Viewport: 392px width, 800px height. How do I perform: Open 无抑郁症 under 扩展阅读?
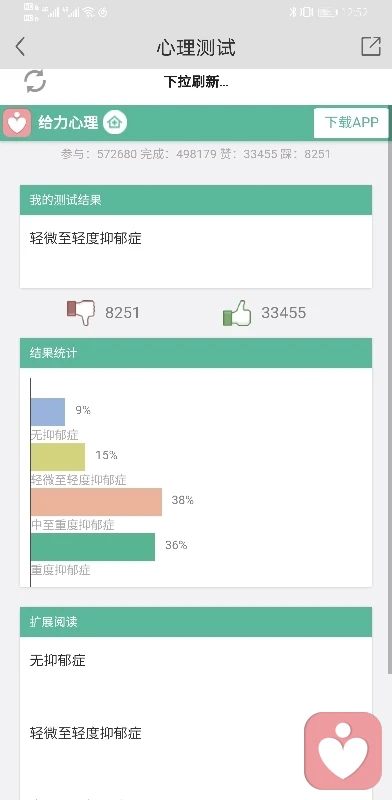point(57,660)
